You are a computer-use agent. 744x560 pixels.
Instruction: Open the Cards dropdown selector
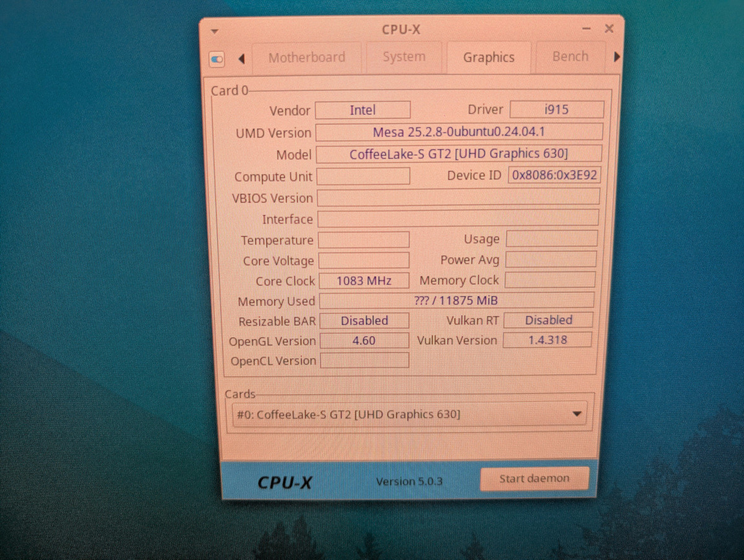tap(409, 414)
